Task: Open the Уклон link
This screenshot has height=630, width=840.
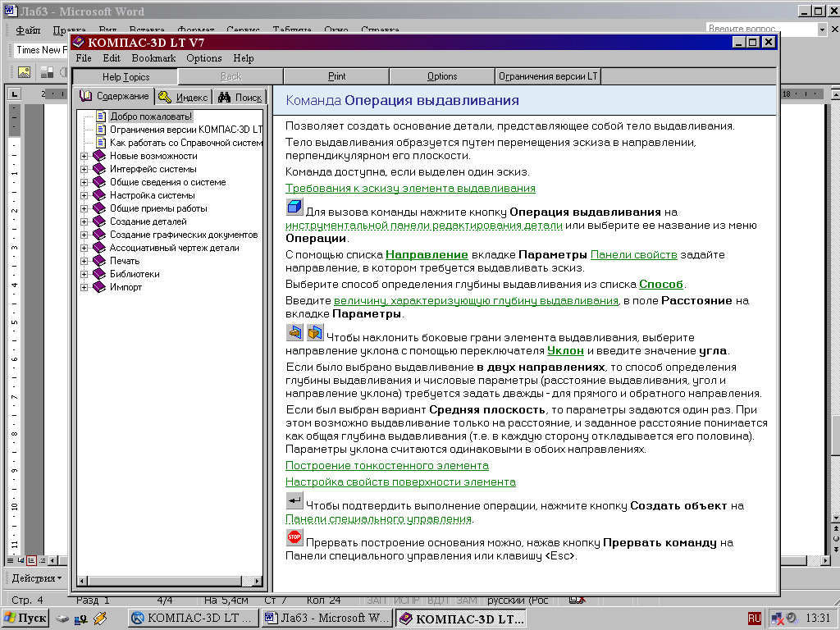Action: pyautogui.click(x=565, y=350)
